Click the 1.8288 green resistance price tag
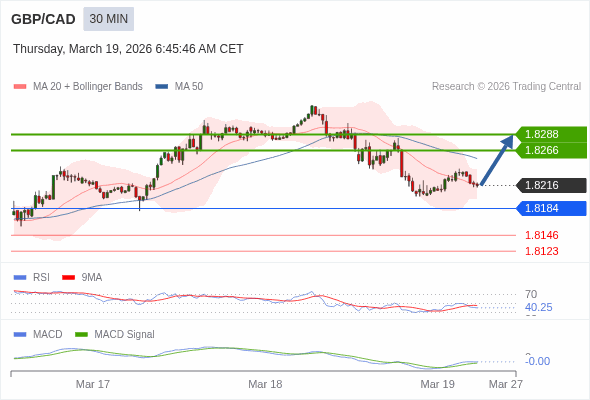The height and width of the screenshot is (400, 590). [x=550, y=134]
